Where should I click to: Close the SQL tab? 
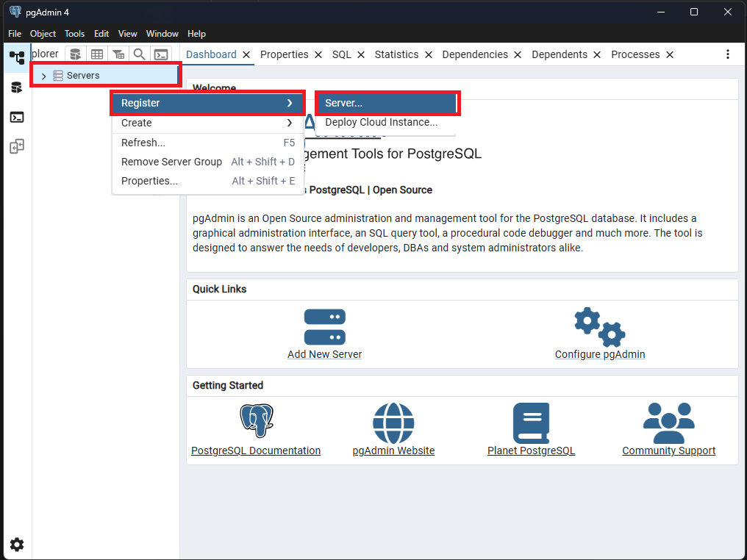(x=361, y=55)
